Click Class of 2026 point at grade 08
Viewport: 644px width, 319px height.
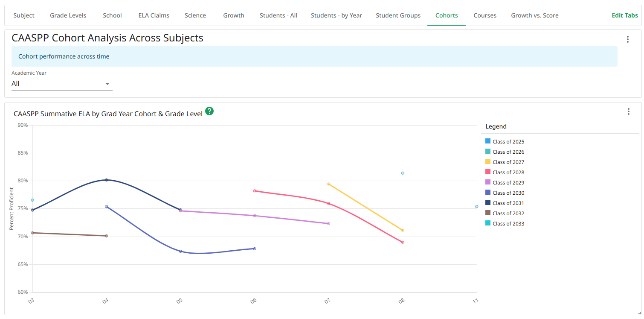point(403,173)
